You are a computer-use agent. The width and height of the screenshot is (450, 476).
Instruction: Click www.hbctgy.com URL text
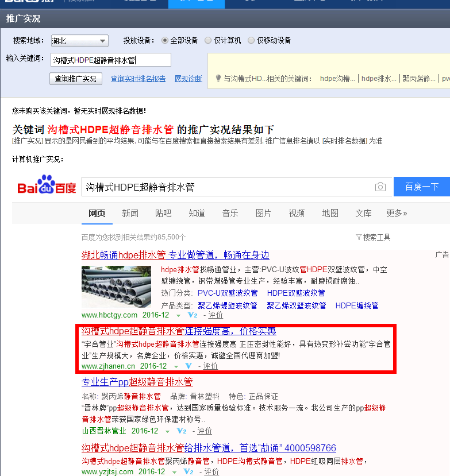point(109,315)
